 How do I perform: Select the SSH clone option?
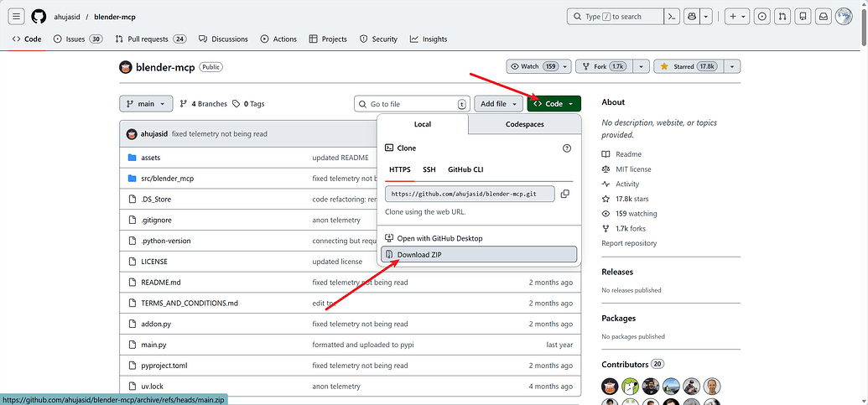(429, 169)
